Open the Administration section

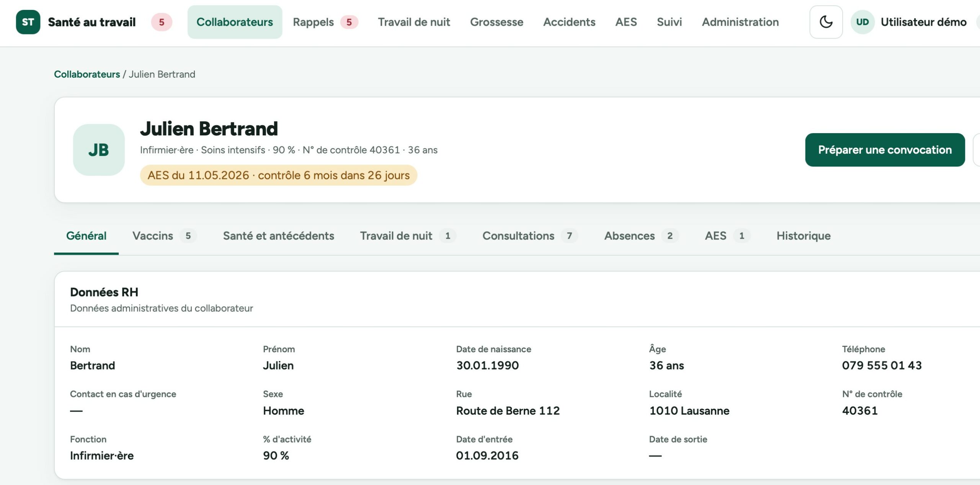[740, 22]
